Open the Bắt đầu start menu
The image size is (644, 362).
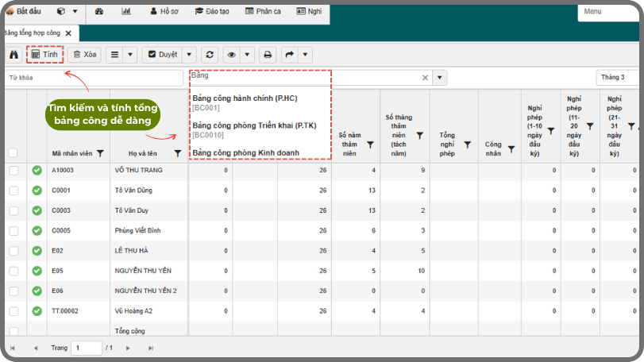click(24, 11)
